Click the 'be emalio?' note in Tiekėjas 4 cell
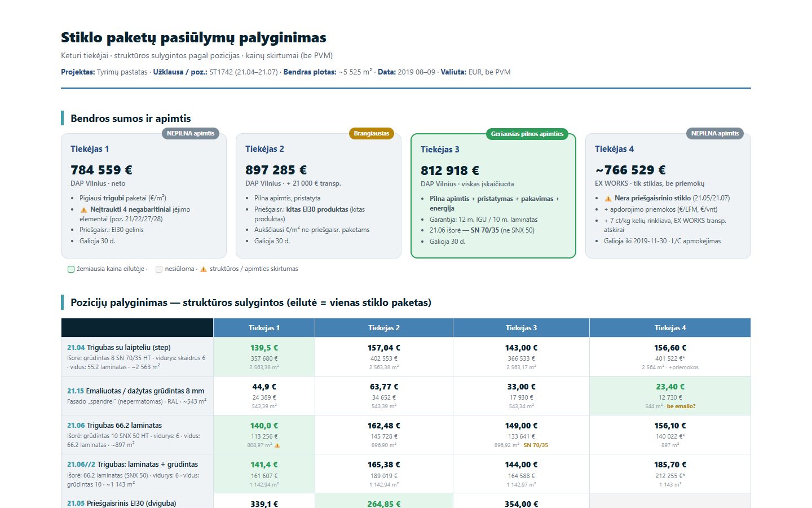 point(681,406)
